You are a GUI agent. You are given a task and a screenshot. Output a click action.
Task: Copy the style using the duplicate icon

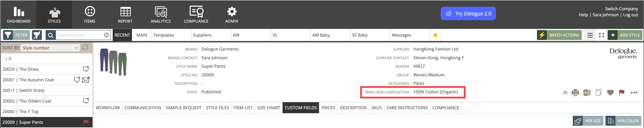click(598, 93)
